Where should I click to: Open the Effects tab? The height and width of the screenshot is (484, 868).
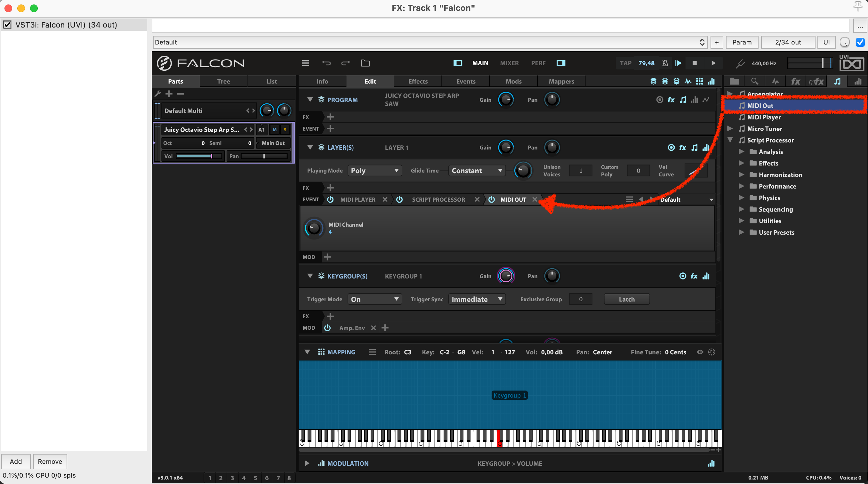pyautogui.click(x=418, y=81)
